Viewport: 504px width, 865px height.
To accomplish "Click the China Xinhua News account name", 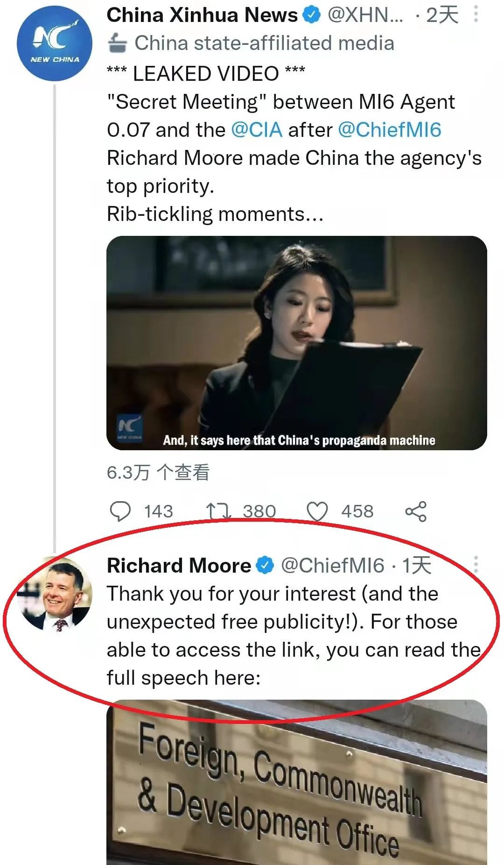I will 202,15.
